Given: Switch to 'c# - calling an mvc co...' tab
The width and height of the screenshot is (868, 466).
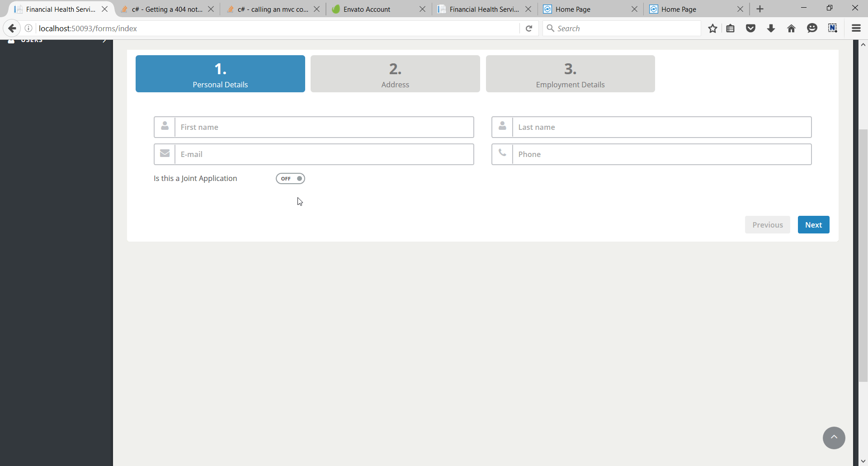Looking at the screenshot, I should [273, 9].
